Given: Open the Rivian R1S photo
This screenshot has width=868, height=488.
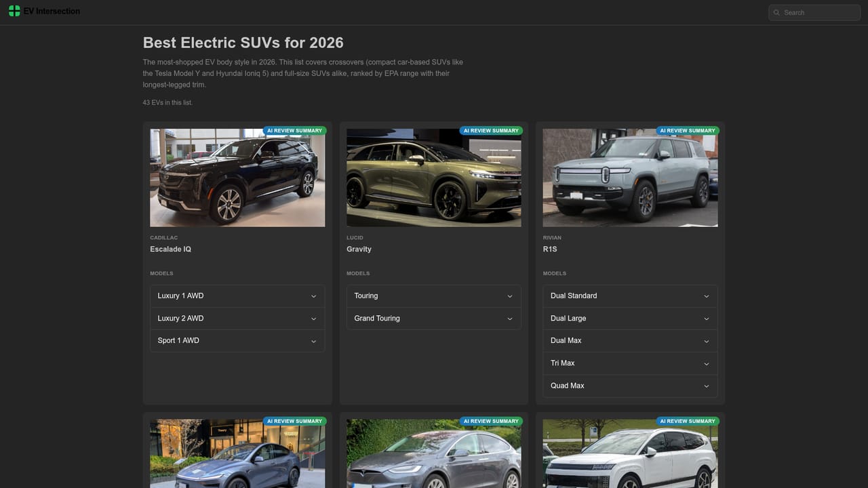Looking at the screenshot, I should [630, 178].
